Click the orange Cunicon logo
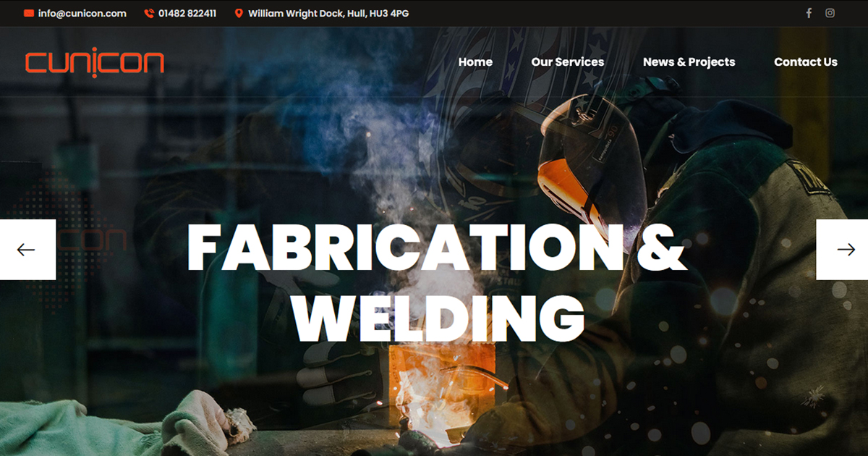Screen dimensions: 868x456 (94, 62)
